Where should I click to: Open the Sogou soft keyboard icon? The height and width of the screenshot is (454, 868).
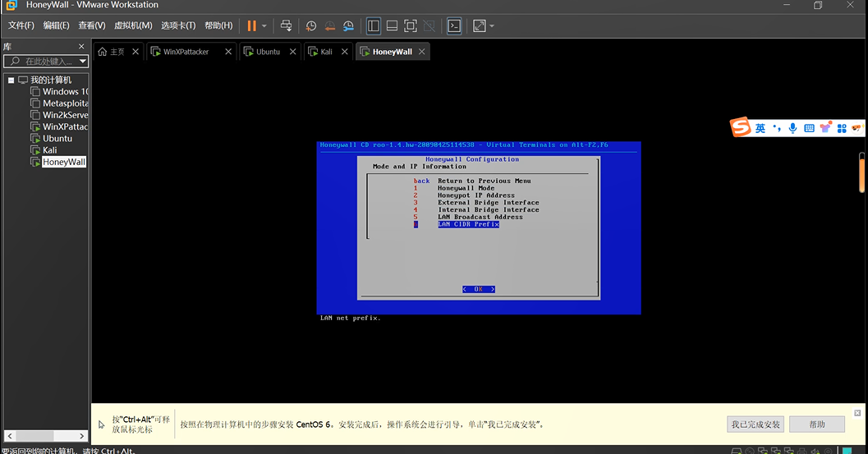pos(809,128)
